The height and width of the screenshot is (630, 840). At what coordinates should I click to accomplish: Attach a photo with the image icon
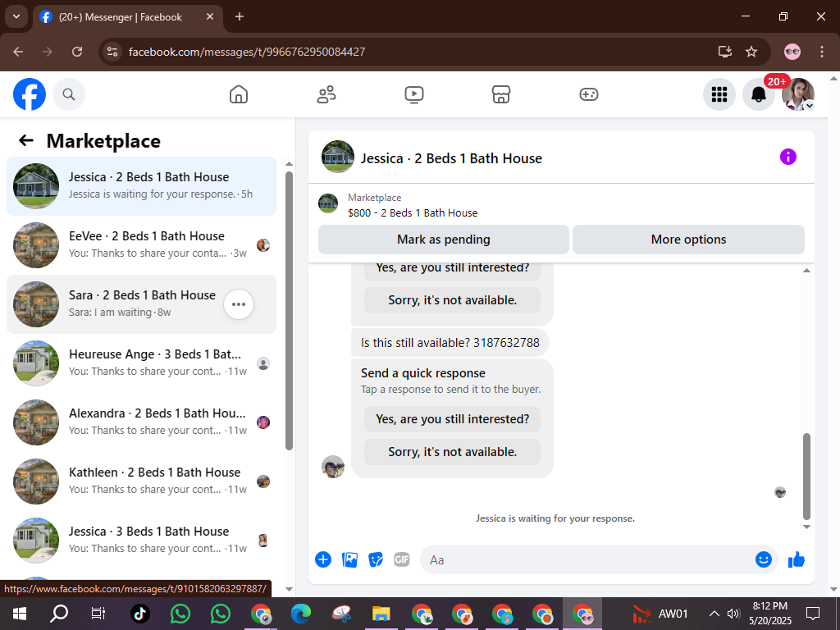(x=349, y=559)
